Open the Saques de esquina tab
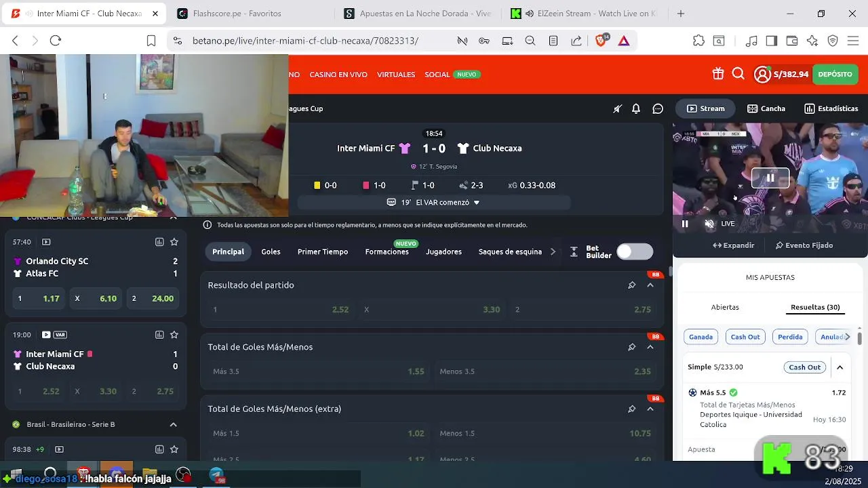This screenshot has width=868, height=488. coord(510,251)
